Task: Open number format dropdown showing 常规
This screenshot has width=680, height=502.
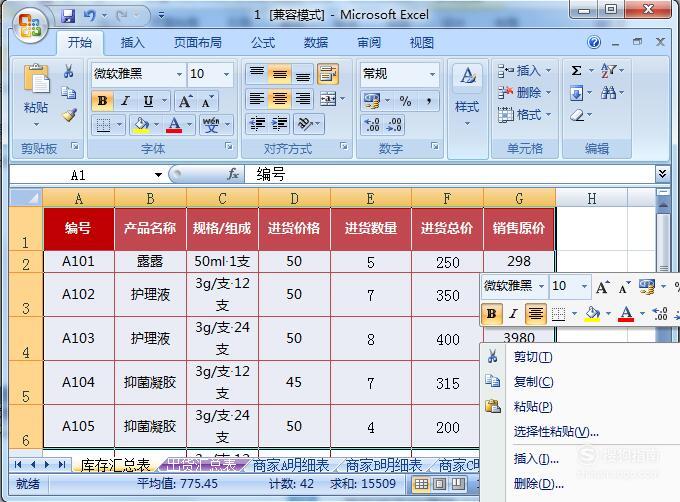Action: point(432,74)
